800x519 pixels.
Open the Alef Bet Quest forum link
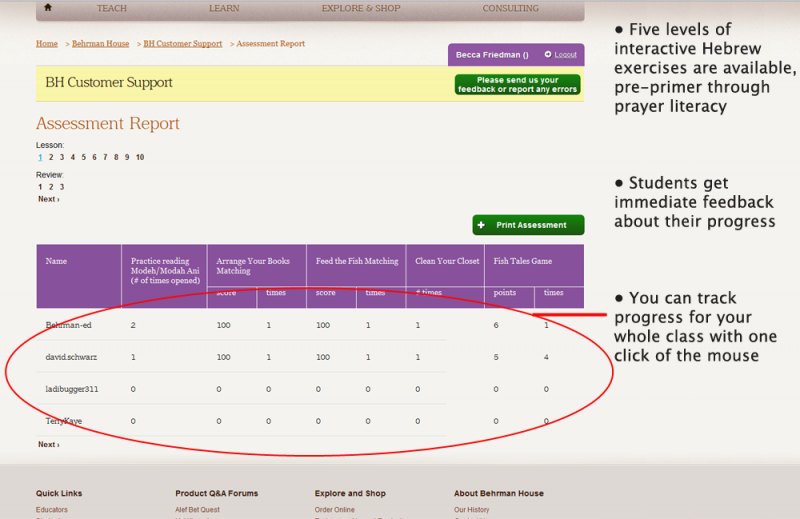[197, 509]
